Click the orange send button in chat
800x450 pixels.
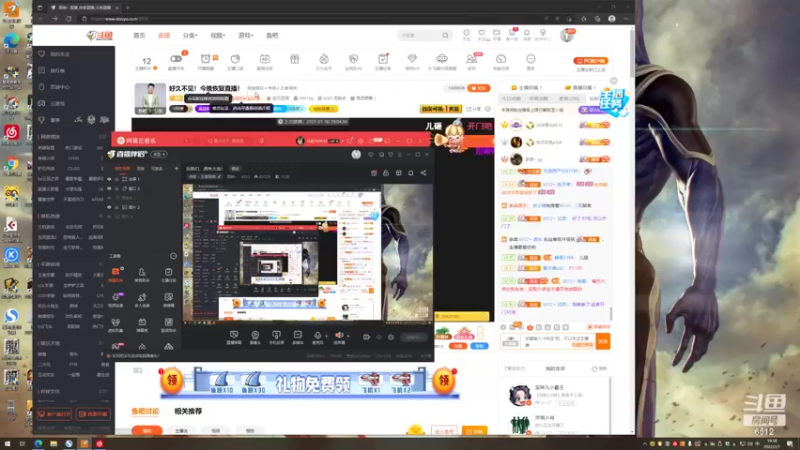coord(603,341)
